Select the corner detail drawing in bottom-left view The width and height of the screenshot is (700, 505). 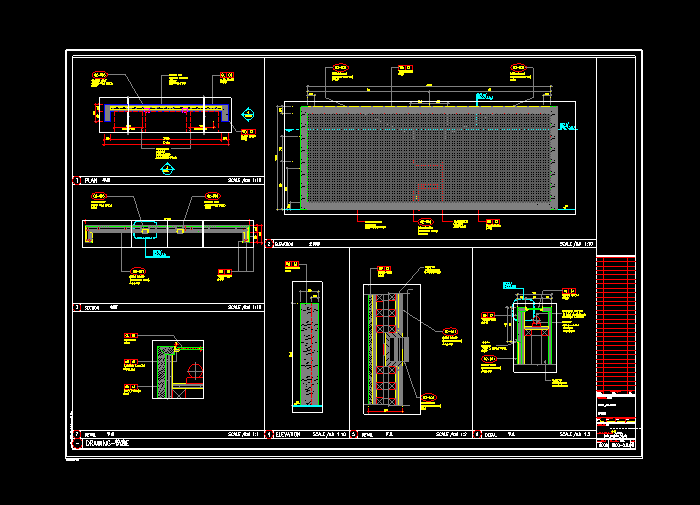click(x=177, y=369)
